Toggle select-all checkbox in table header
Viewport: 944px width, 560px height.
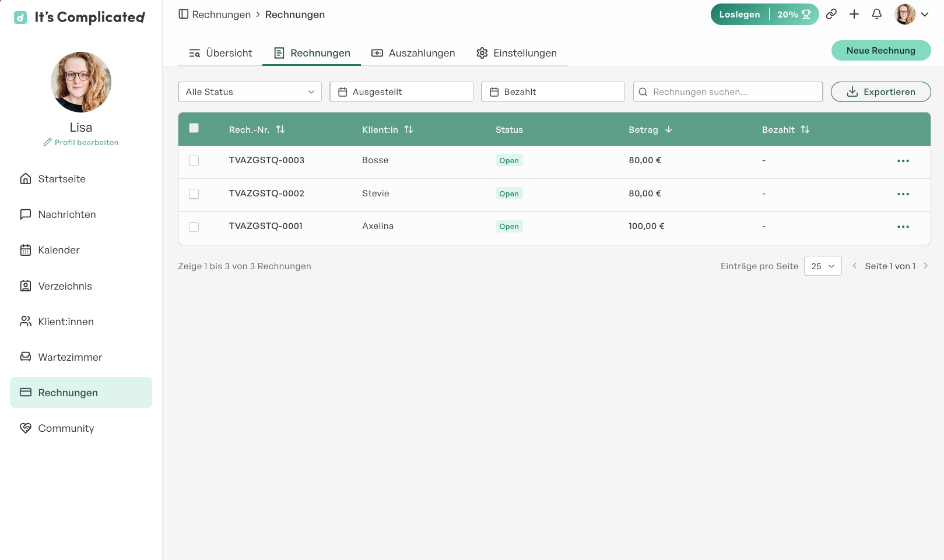click(194, 128)
